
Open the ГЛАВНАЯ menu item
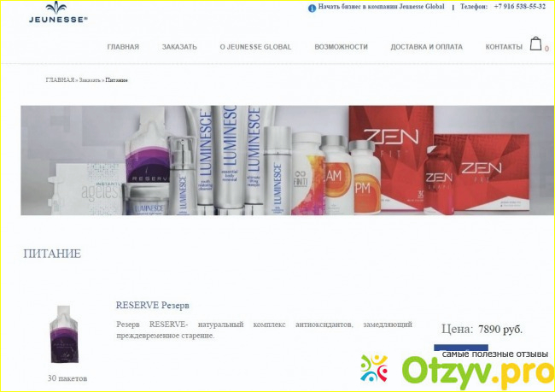(x=123, y=47)
